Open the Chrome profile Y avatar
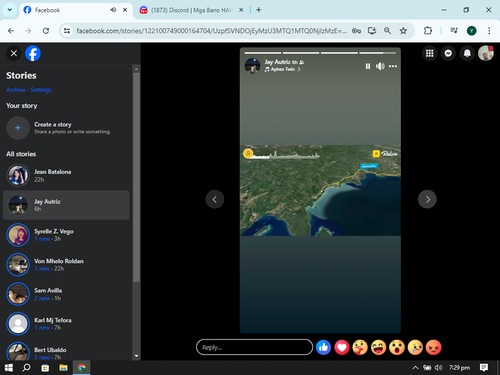500x375 pixels. pos(471,31)
